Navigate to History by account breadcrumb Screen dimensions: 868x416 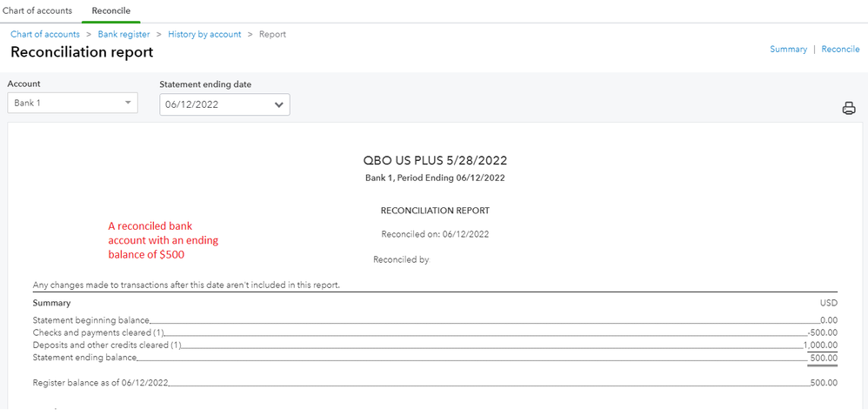(x=204, y=34)
